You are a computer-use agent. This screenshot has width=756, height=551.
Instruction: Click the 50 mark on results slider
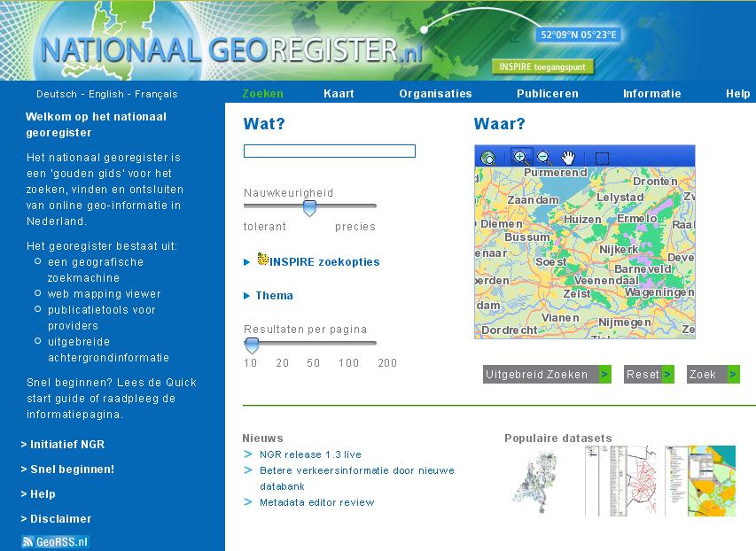tap(314, 362)
